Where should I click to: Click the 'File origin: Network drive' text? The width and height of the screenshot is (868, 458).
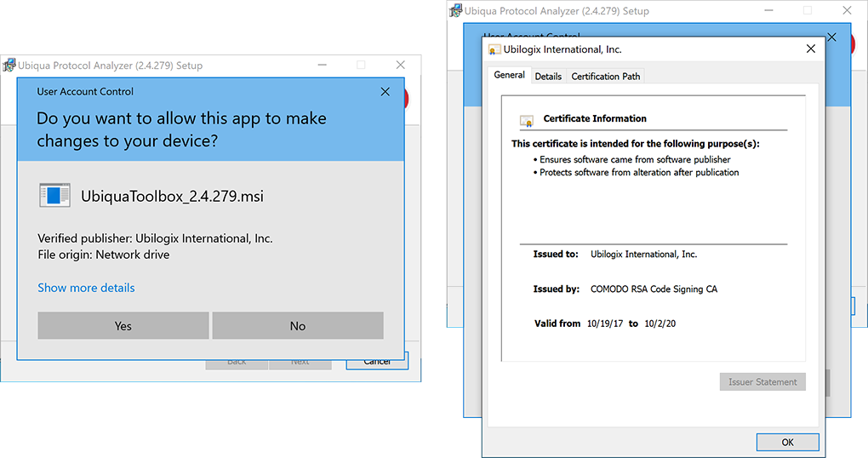[x=104, y=255]
